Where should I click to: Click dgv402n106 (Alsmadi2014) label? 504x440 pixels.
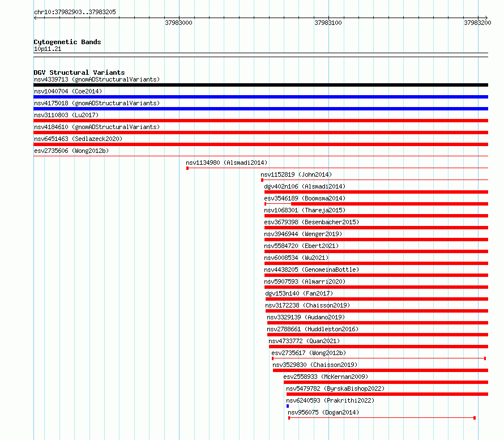305,186
